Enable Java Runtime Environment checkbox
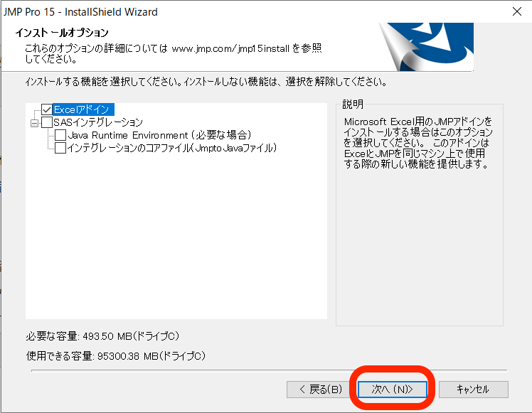This screenshot has height=413, width=532. pos(60,135)
